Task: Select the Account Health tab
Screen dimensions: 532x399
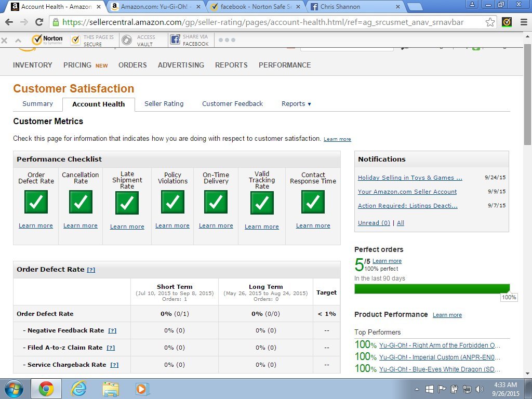Action: [x=98, y=104]
